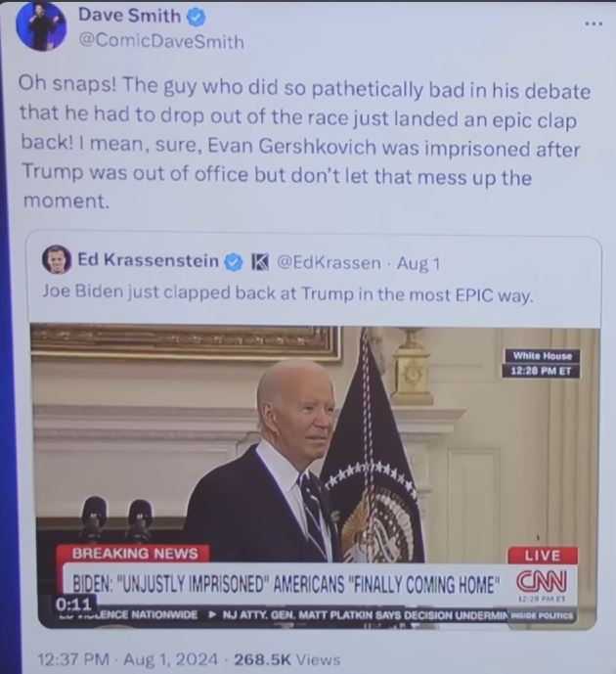Click the CNN logo in the video
Screen dimensions: 616x674
coord(542,582)
